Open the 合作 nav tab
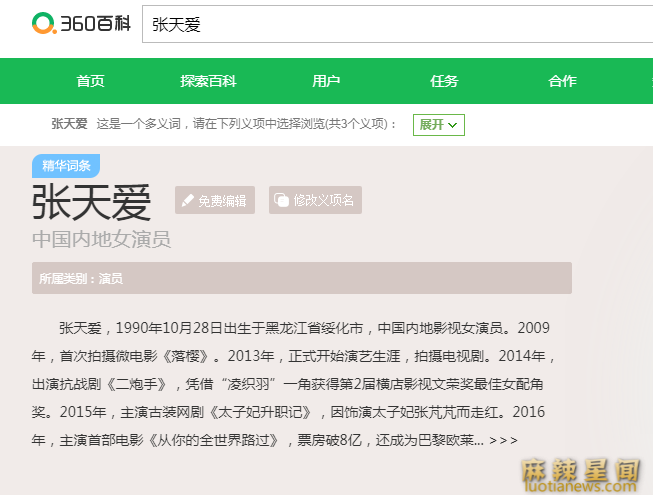The image size is (653, 495). pyautogui.click(x=562, y=81)
